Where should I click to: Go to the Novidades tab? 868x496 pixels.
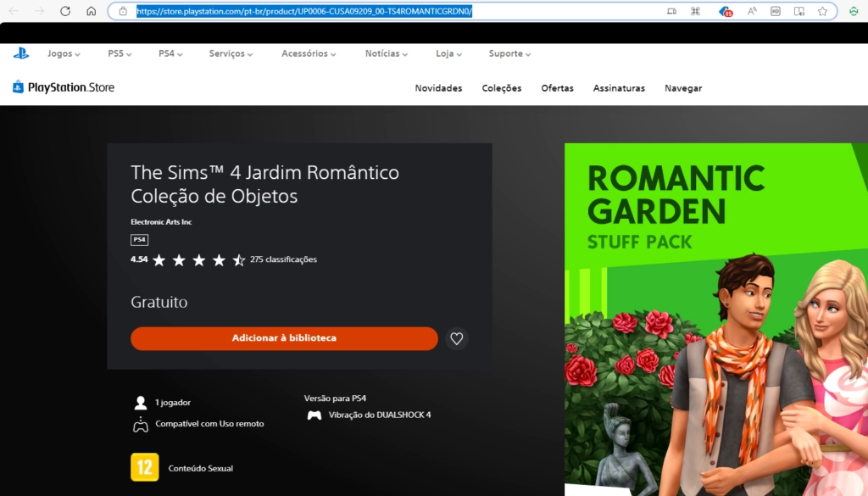tap(438, 88)
